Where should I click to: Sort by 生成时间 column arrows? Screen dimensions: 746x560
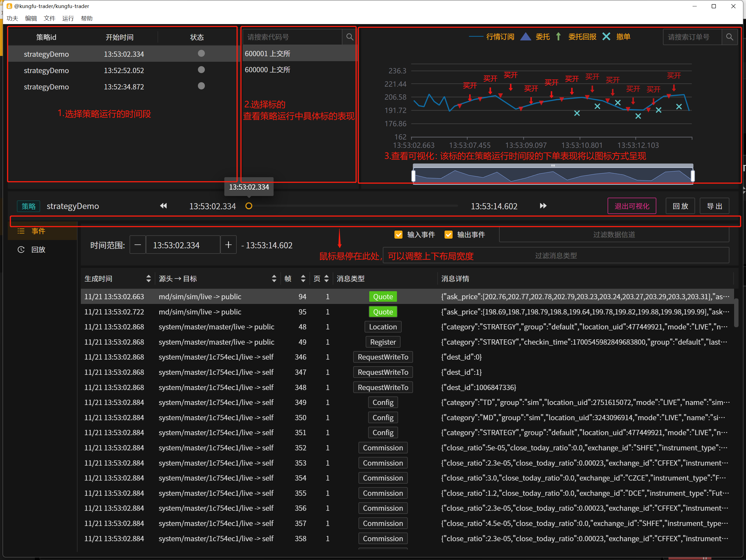148,278
